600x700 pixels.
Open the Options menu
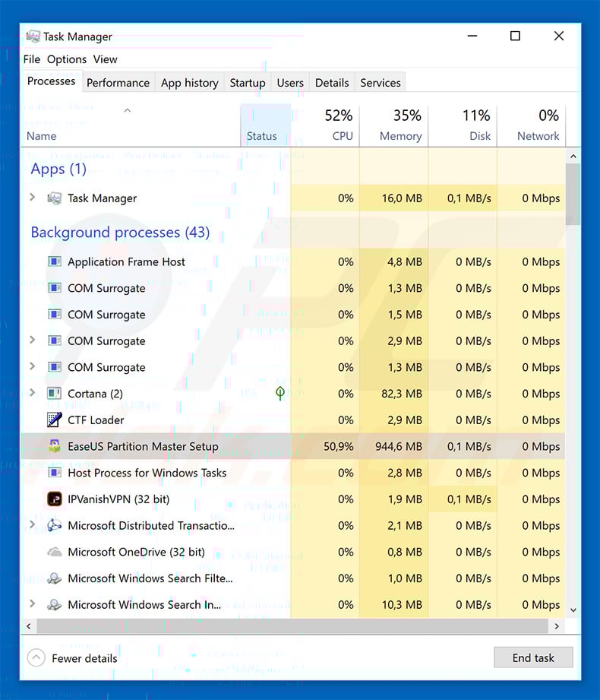tap(67, 59)
